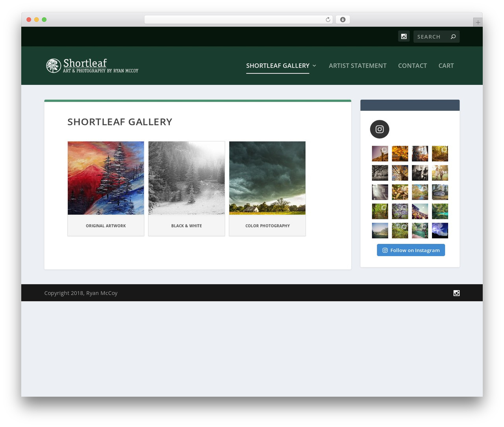This screenshot has height=427, width=504.
Task: Click the Follow on Instagram button
Action: 411,250
